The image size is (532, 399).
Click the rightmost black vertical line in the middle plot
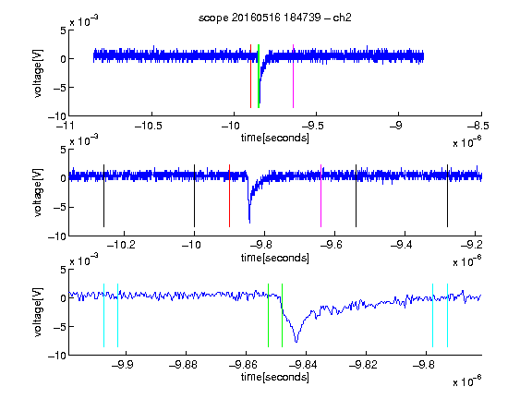(448, 196)
